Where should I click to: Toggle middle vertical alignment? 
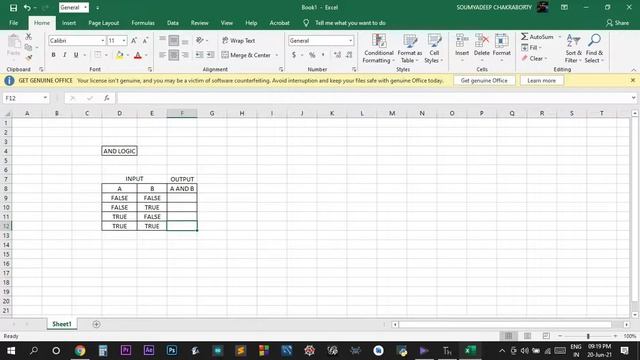click(173, 40)
